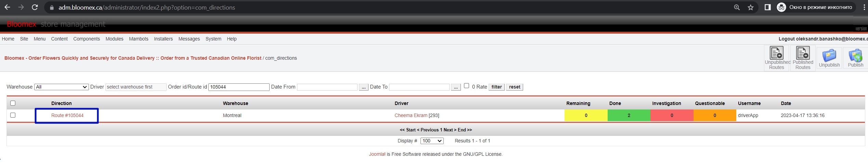Click the date 2023-04-17 13:36:16 cell

(x=802, y=115)
